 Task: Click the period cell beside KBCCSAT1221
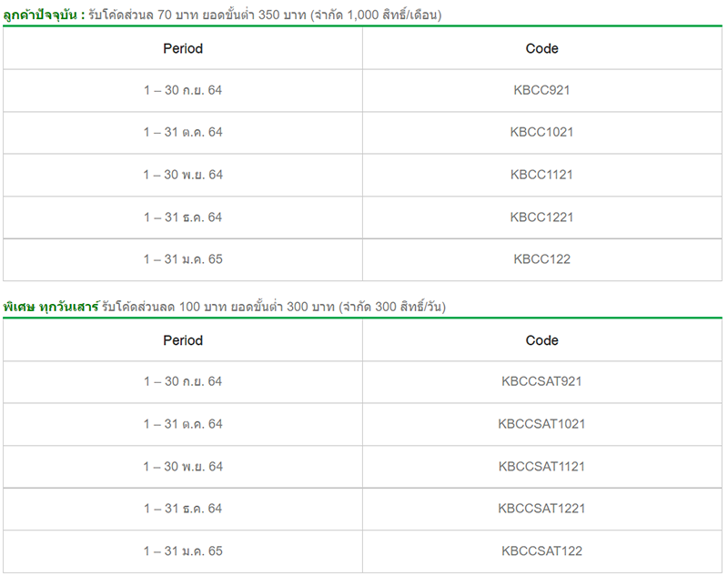tap(183, 509)
